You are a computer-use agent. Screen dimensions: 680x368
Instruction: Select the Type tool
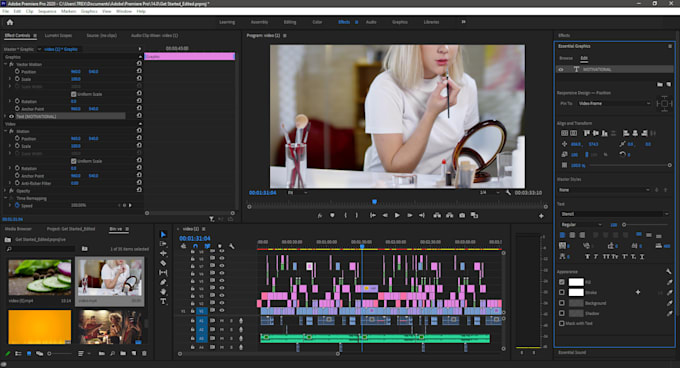click(163, 301)
